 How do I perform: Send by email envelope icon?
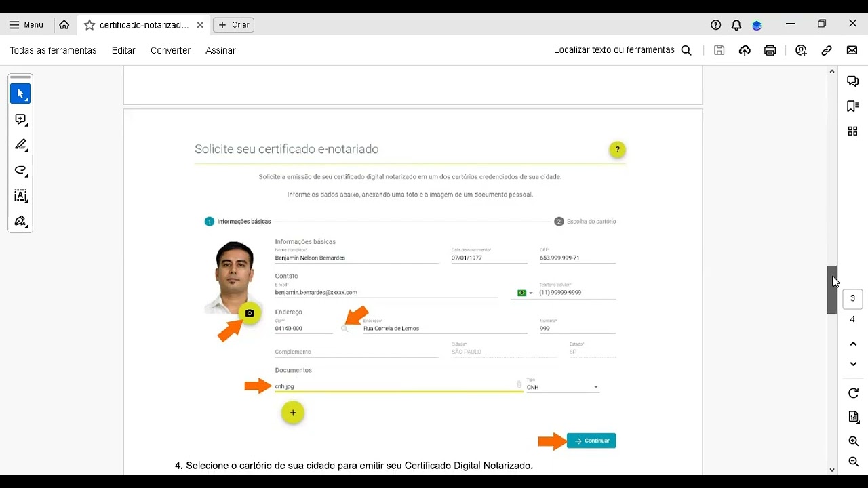(852, 50)
